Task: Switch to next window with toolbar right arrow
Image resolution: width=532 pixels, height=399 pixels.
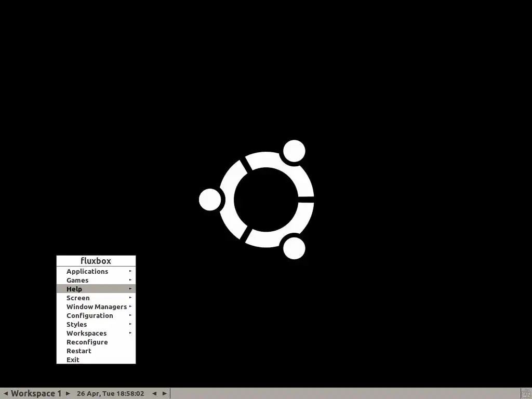Action: click(165, 393)
